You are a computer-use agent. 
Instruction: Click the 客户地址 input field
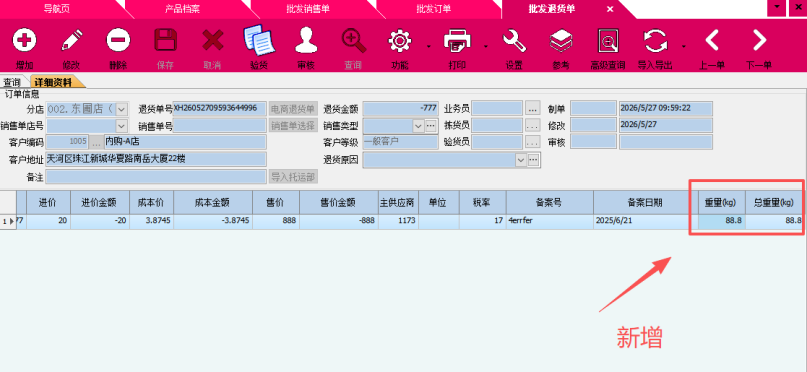point(156,160)
